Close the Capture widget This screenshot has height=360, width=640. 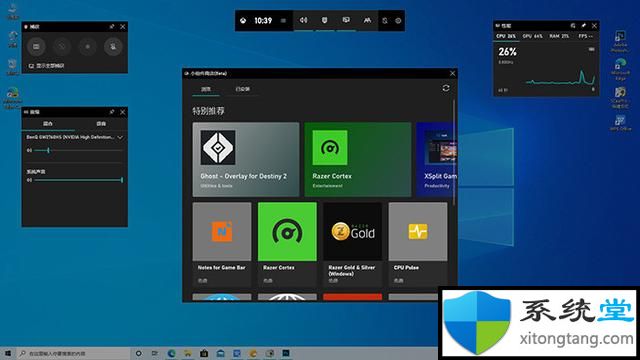(123, 27)
